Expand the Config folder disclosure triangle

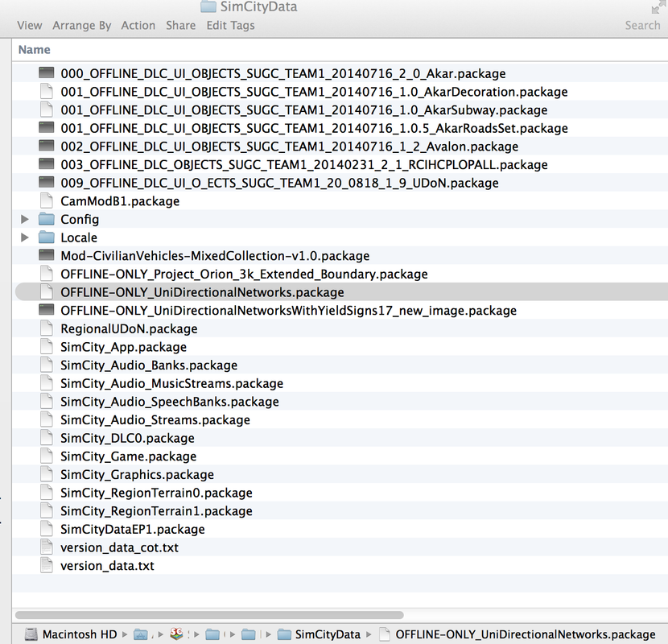coord(25,219)
